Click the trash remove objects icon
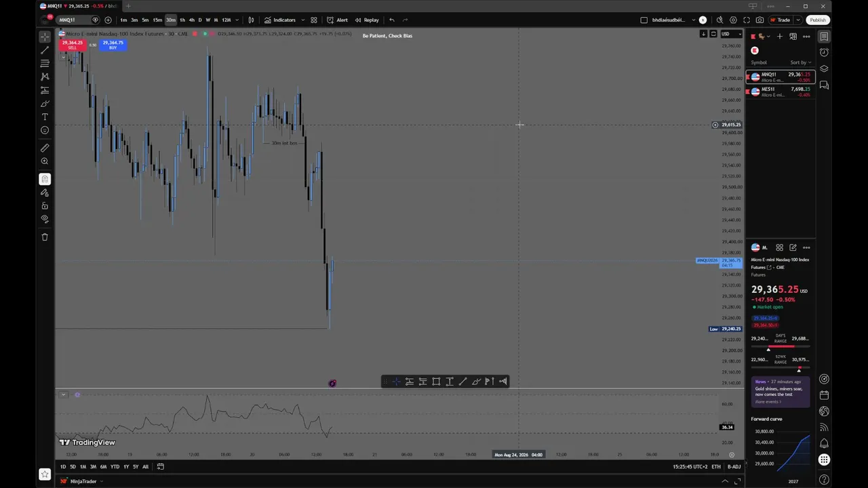 click(45, 237)
